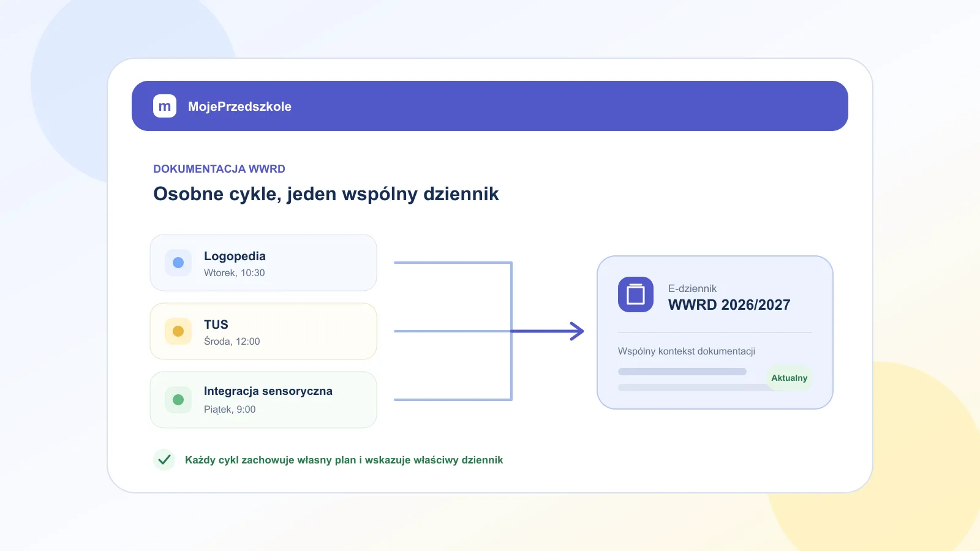Click "Wspólny kontekst dokumentacji" text
The image size is (980, 551).
[x=687, y=351]
